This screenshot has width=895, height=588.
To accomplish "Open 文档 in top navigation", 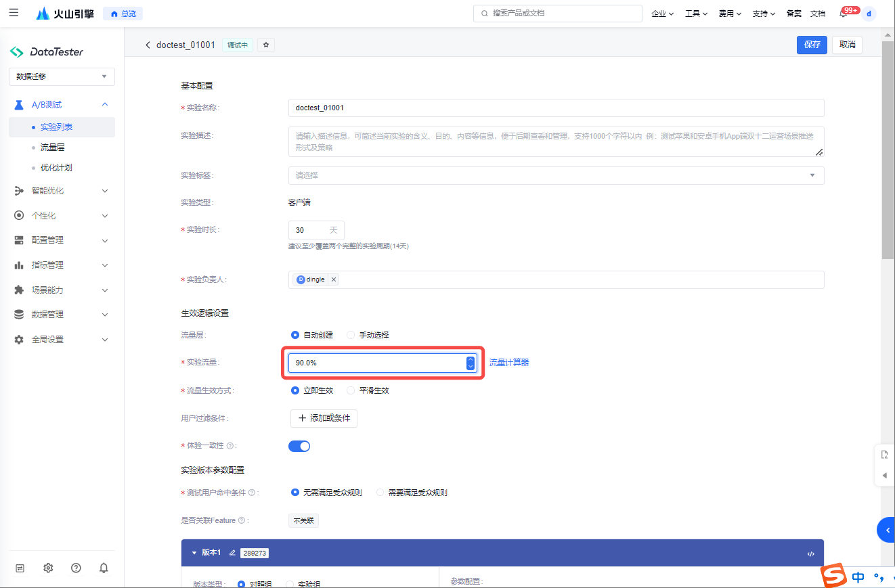I will tap(818, 14).
